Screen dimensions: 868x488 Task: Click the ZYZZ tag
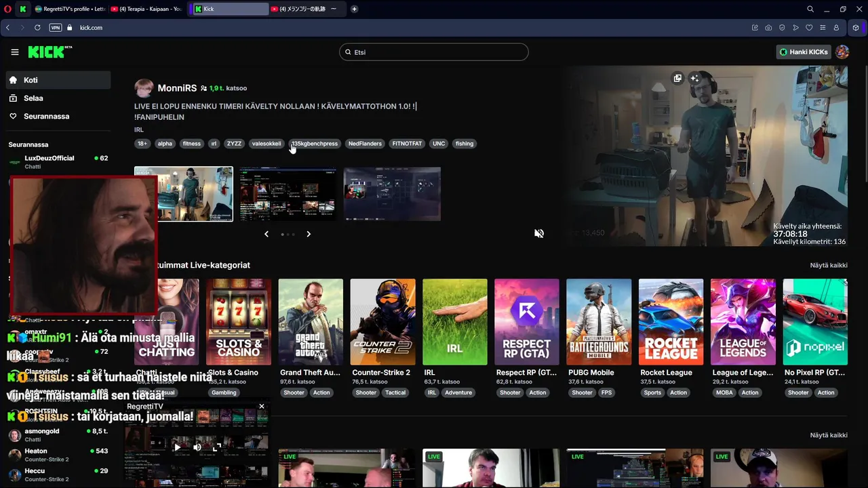pyautogui.click(x=234, y=144)
